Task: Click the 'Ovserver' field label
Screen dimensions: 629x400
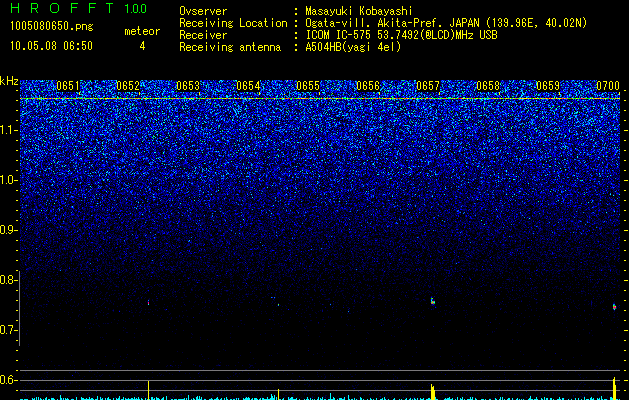Action: [x=203, y=11]
